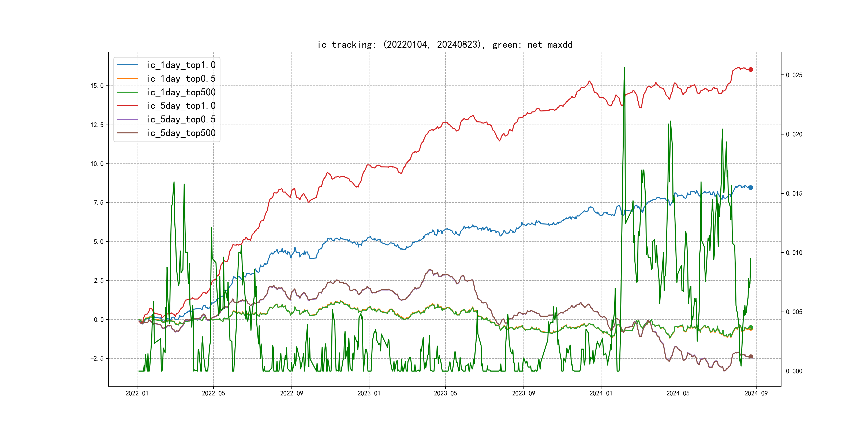Click the ic_1day_top1.0 legend label
The width and height of the screenshot is (868, 434).
[181, 65]
